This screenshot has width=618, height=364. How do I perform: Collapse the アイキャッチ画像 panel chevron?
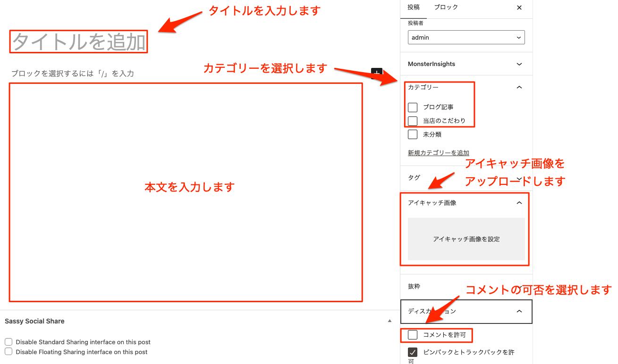[x=519, y=203]
